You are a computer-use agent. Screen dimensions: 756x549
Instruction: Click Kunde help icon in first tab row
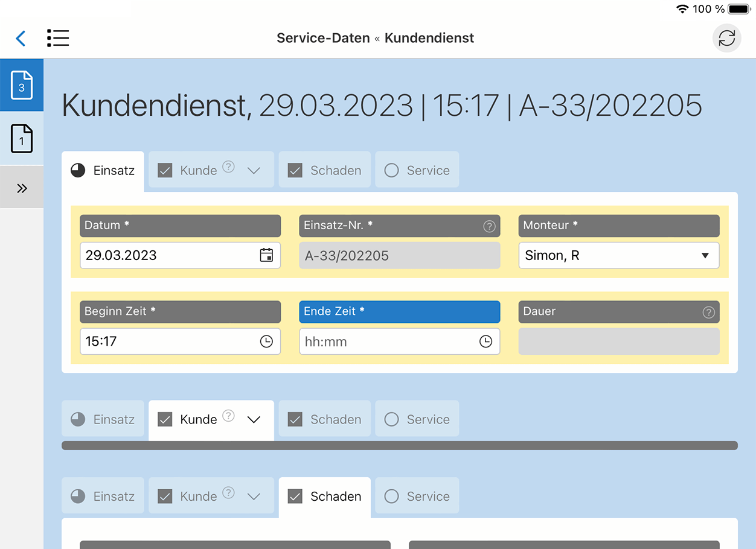pos(228,167)
